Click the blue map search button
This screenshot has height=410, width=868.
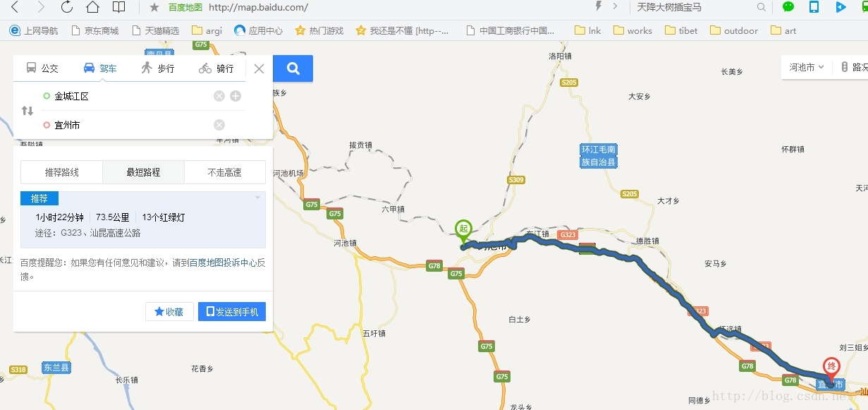293,68
